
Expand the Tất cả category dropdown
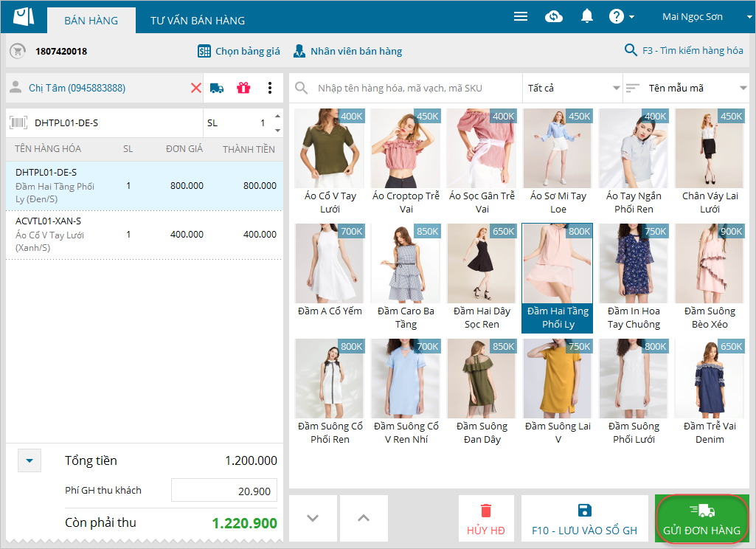[x=572, y=88]
